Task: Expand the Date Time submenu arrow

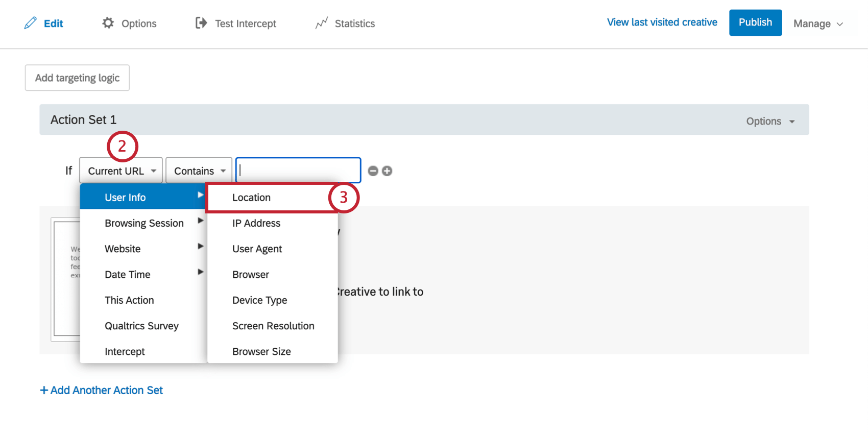Action: pyautogui.click(x=201, y=272)
